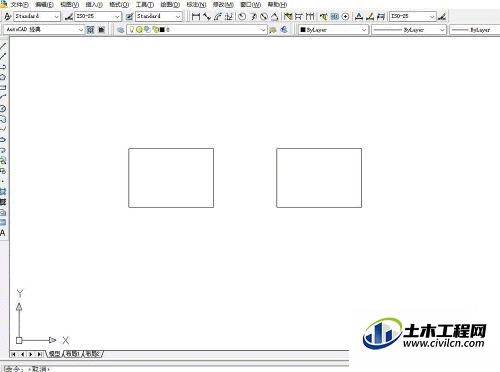
Task: Select the Linear dimension tool
Action: click(196, 16)
